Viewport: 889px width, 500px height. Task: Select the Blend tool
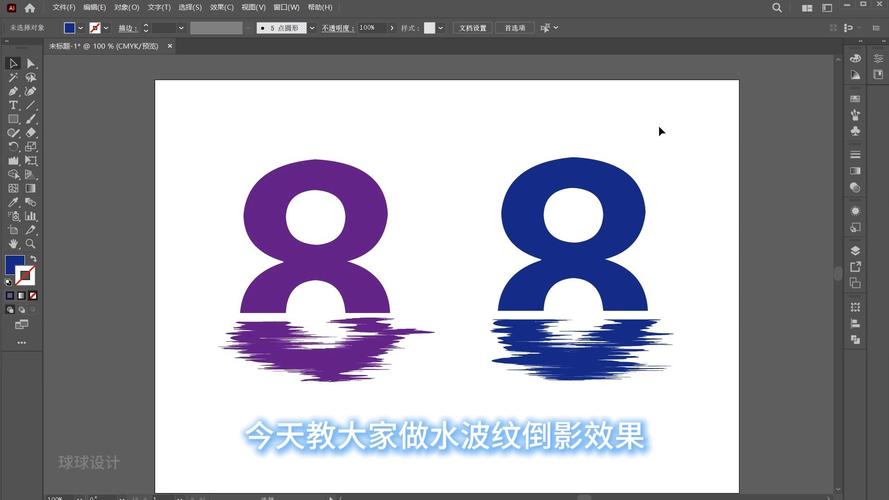tap(31, 202)
